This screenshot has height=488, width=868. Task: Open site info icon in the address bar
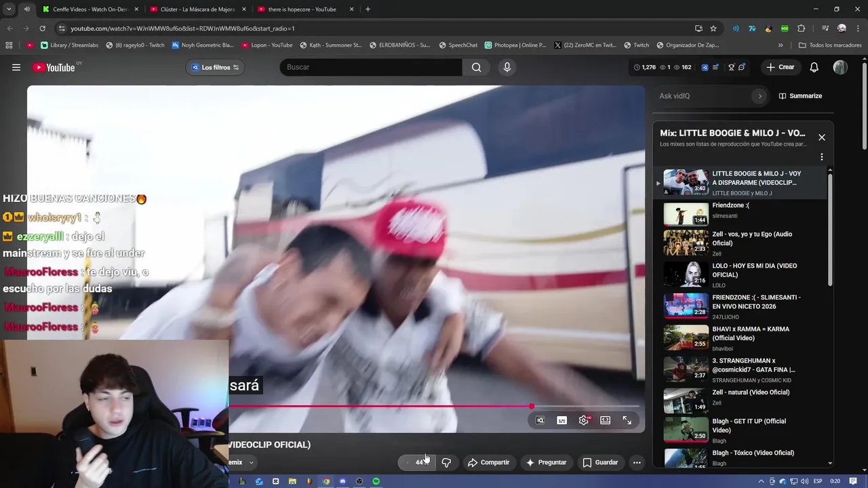click(x=62, y=28)
